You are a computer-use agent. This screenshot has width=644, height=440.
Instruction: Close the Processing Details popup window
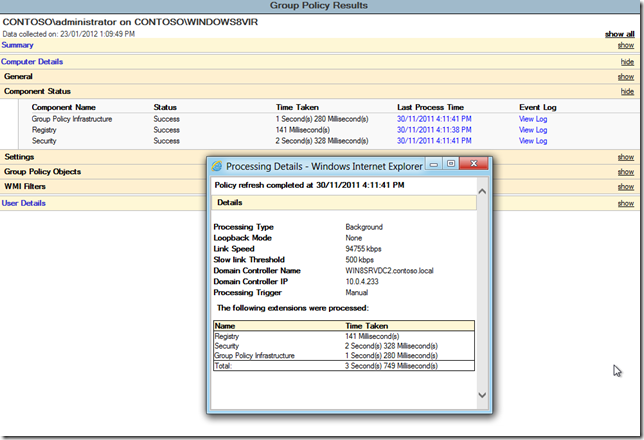pyautogui.click(x=473, y=164)
